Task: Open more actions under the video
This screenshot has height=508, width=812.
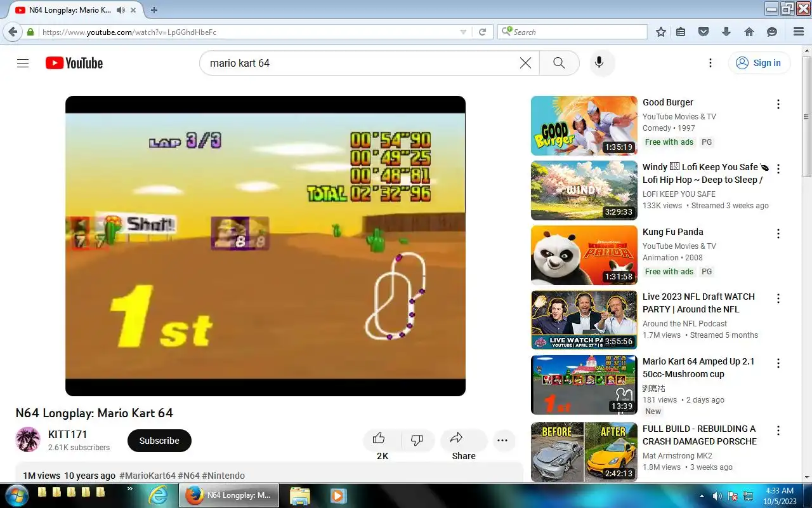Action: click(502, 441)
